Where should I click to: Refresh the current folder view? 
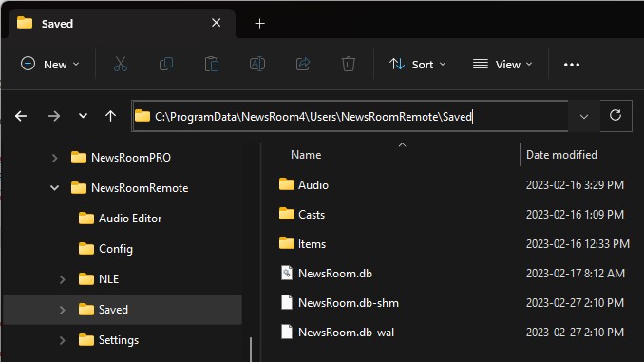tap(616, 116)
